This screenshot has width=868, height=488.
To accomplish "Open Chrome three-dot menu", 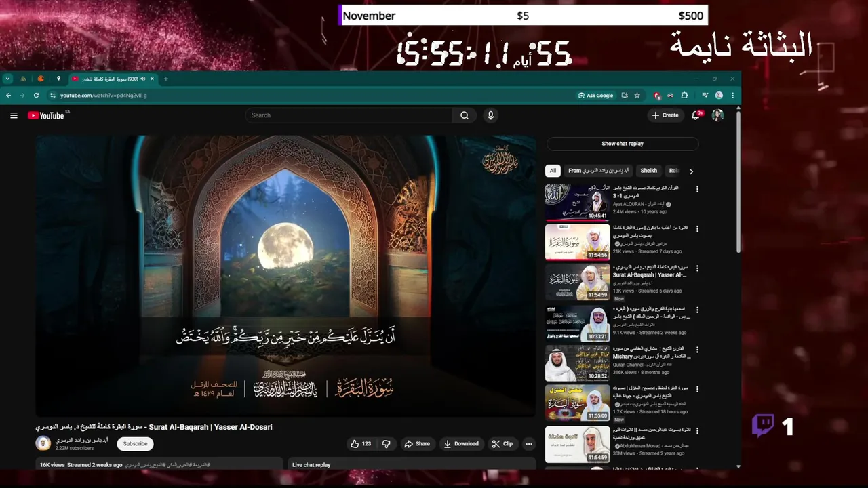I will 732,96.
